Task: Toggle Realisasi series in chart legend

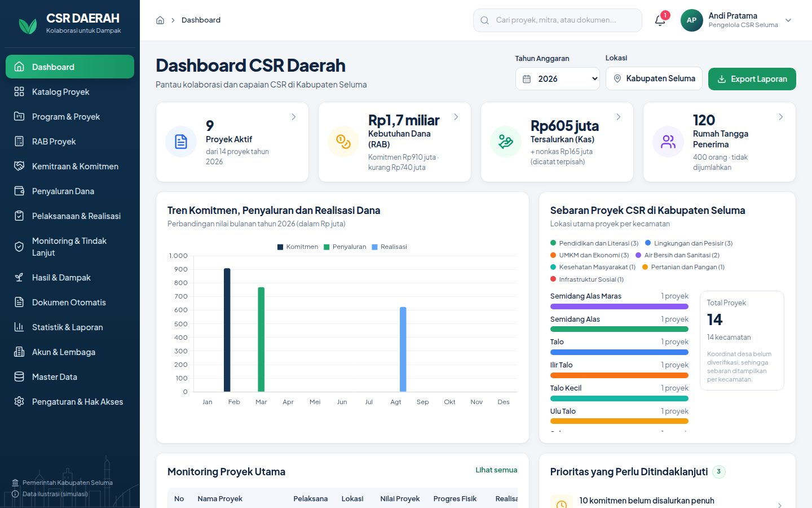Action: 390,247
